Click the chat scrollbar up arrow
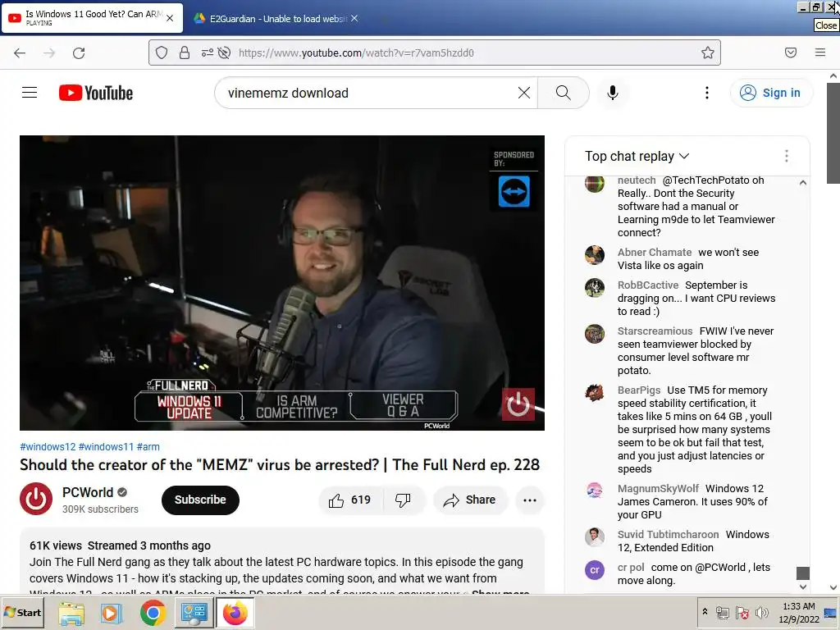Screen dimensions: 840x630 [x=802, y=183]
